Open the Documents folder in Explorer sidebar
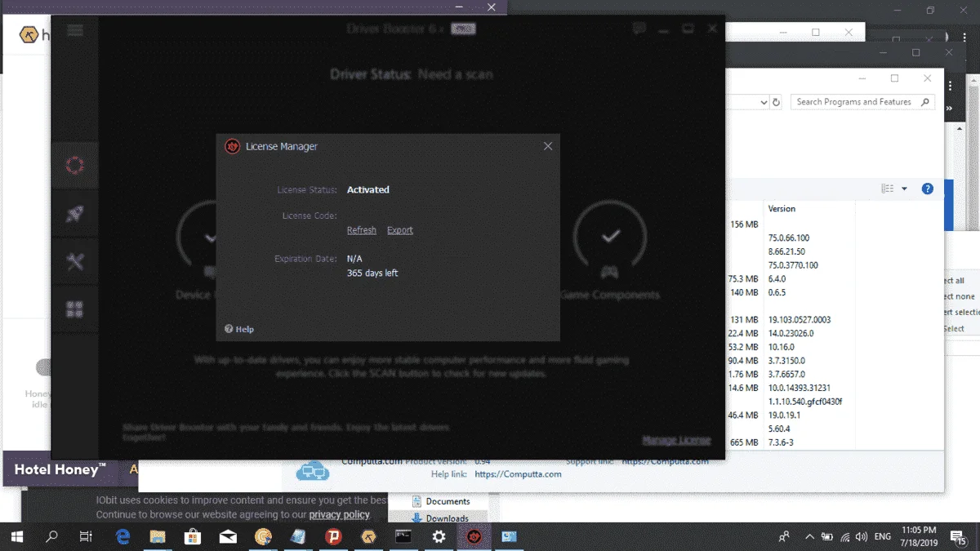The image size is (980, 551). [440, 501]
